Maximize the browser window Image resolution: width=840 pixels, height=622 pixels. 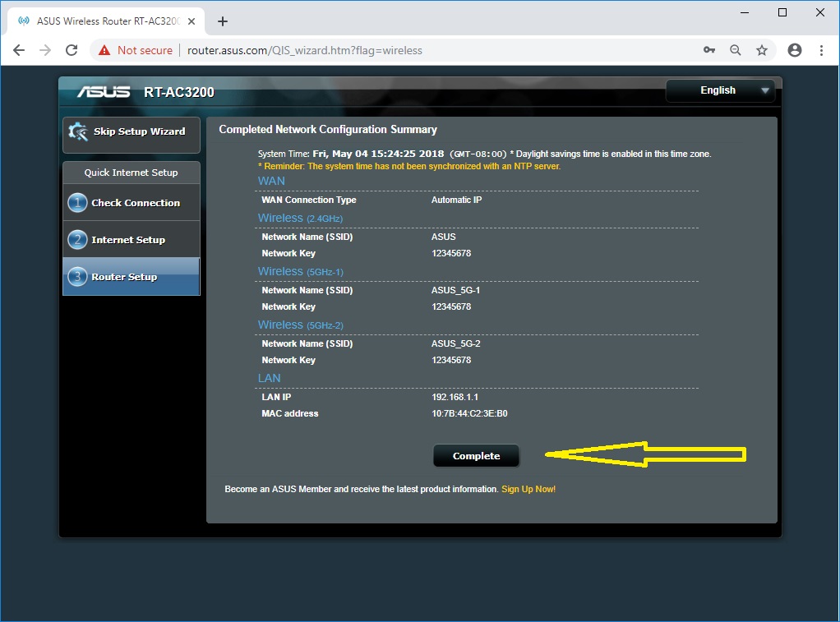[782, 12]
